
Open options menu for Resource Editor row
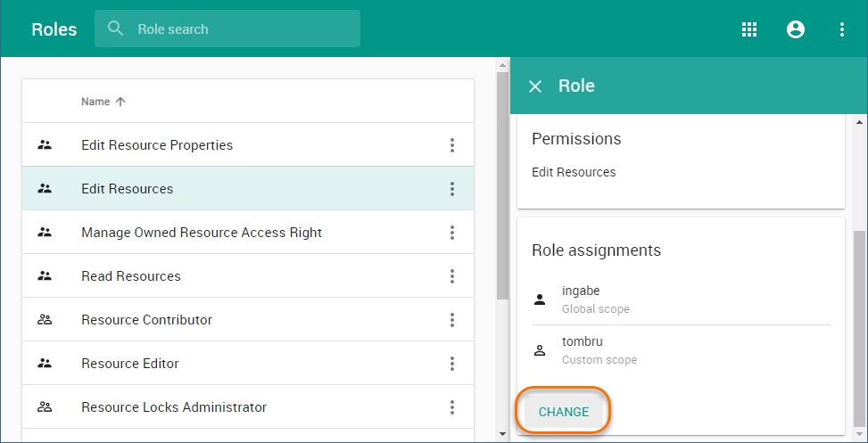click(x=452, y=364)
